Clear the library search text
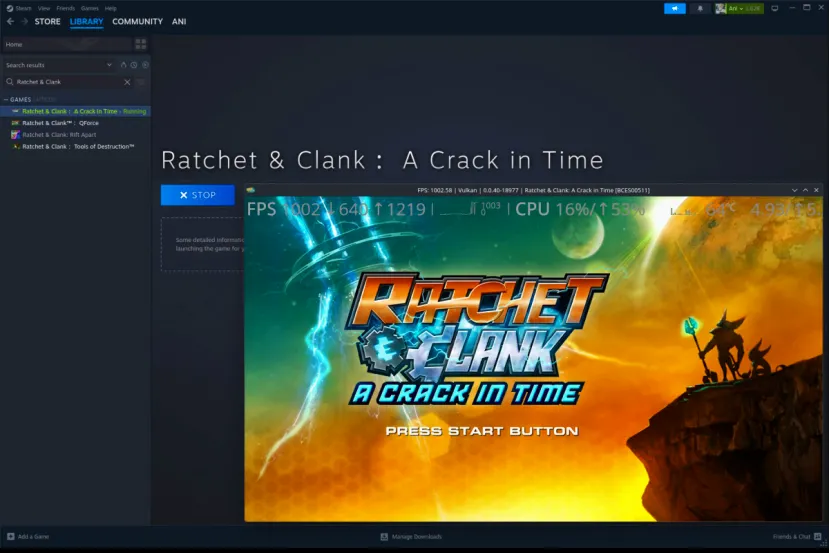 (x=127, y=82)
